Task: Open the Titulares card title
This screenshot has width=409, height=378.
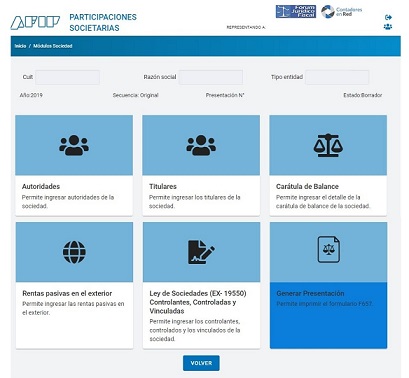Action: tap(163, 187)
